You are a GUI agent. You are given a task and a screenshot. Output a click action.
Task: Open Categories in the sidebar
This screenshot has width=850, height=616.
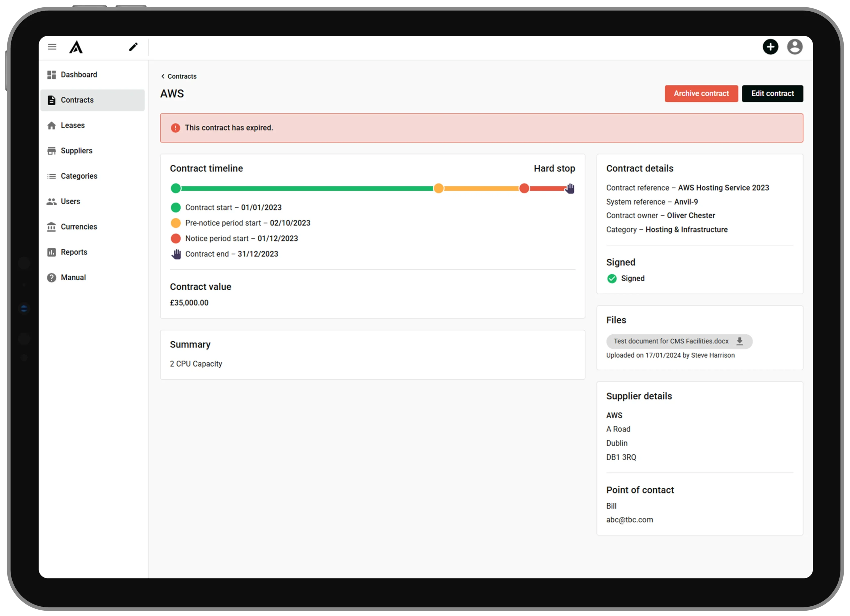[x=93, y=176]
